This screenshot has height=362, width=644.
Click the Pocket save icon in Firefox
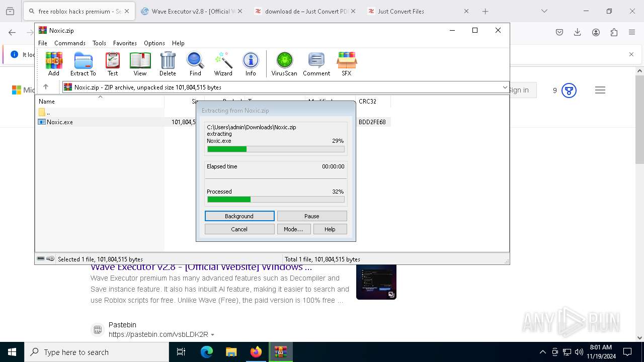click(559, 32)
